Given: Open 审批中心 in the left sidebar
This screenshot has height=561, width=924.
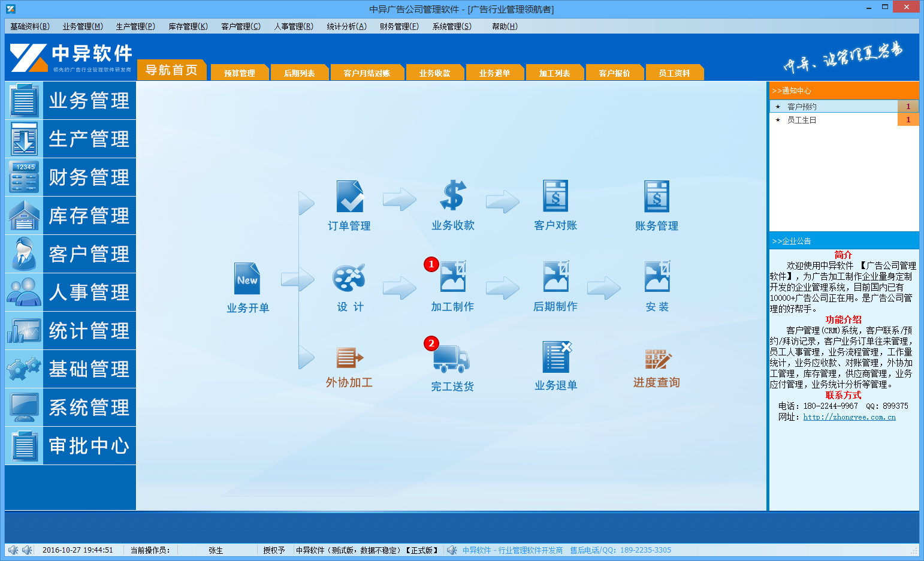Looking at the screenshot, I should tap(71, 446).
